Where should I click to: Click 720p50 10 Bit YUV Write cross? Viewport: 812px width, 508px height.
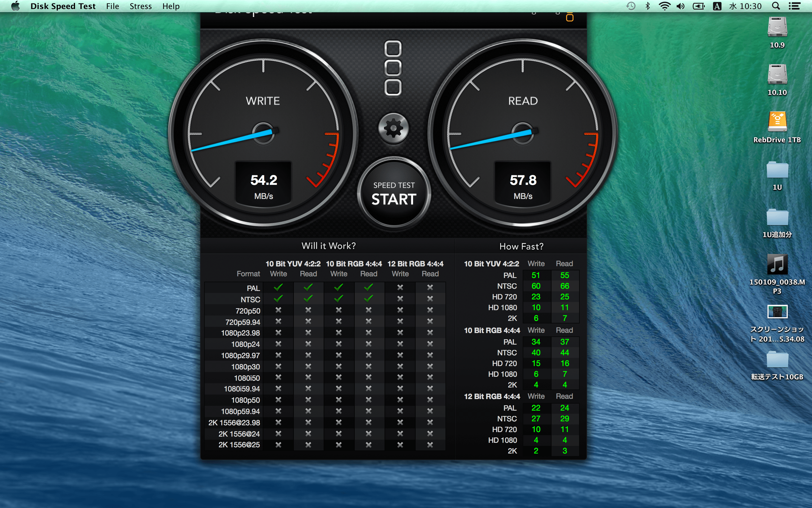click(x=278, y=310)
